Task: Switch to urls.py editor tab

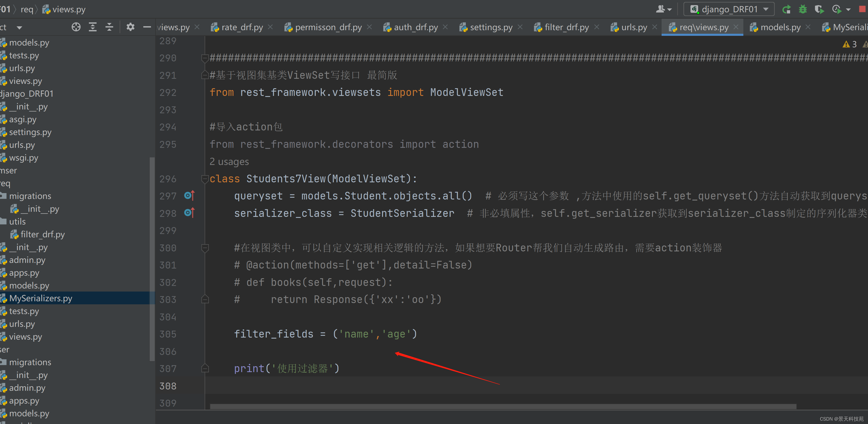Action: point(634,27)
